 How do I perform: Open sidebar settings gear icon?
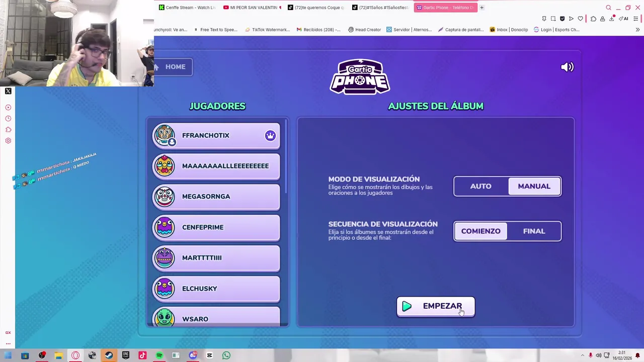(x=8, y=141)
